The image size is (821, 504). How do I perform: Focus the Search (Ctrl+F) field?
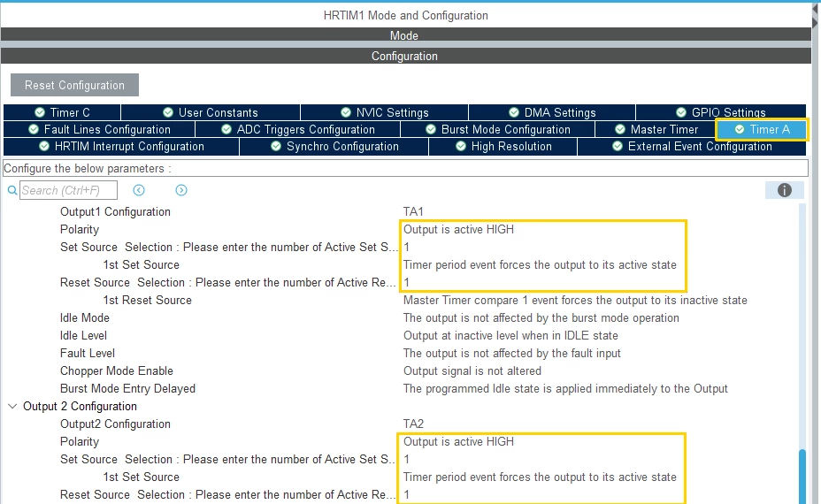69,190
